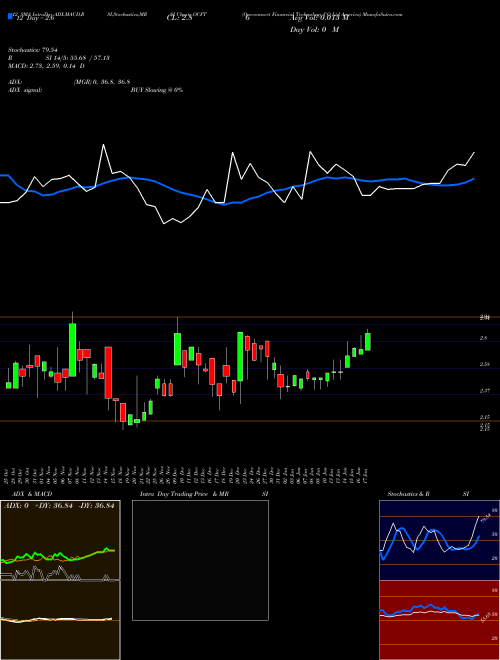Click the 2.58 price axis label
Viewport: 500px width, 660px height.
485,365
